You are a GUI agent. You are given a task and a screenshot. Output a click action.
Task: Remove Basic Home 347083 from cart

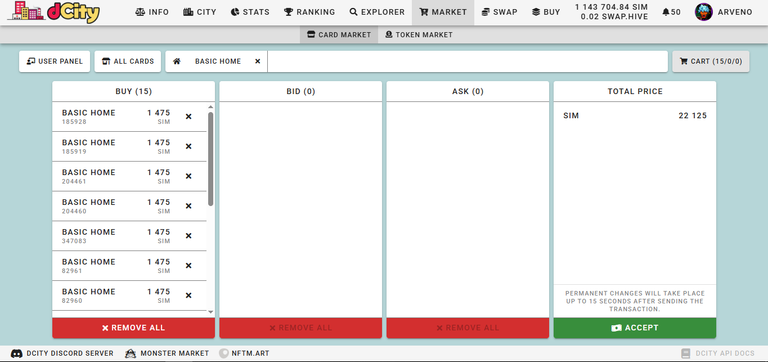click(x=189, y=236)
